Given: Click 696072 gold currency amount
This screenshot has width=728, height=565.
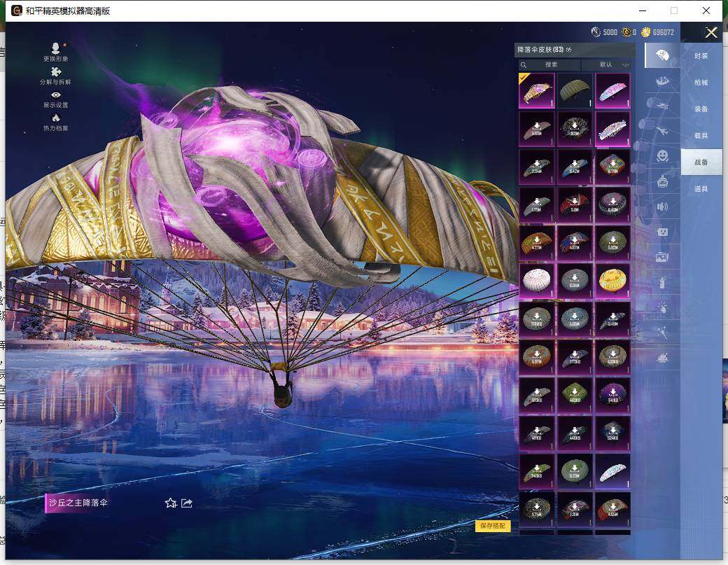Looking at the screenshot, I should (663, 32).
